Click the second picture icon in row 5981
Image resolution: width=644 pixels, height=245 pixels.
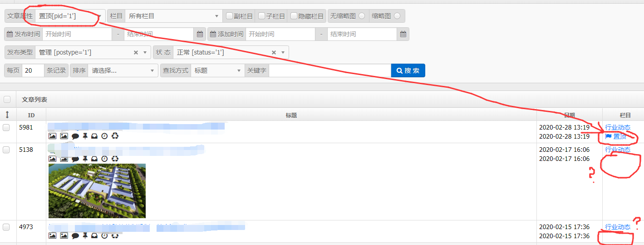click(x=64, y=136)
